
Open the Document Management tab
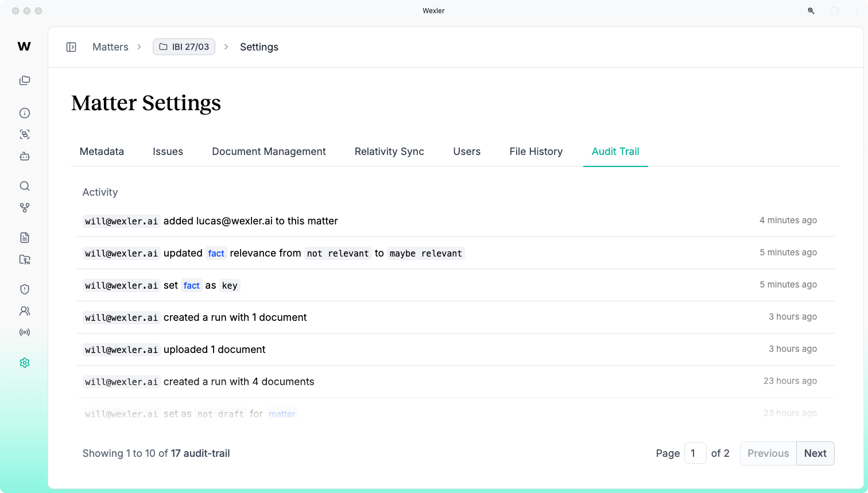pyautogui.click(x=269, y=152)
